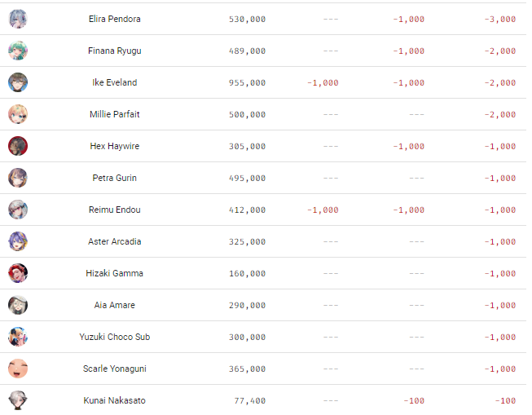
Task: Select Ike Eveland's profile avatar
Action: tap(18, 82)
